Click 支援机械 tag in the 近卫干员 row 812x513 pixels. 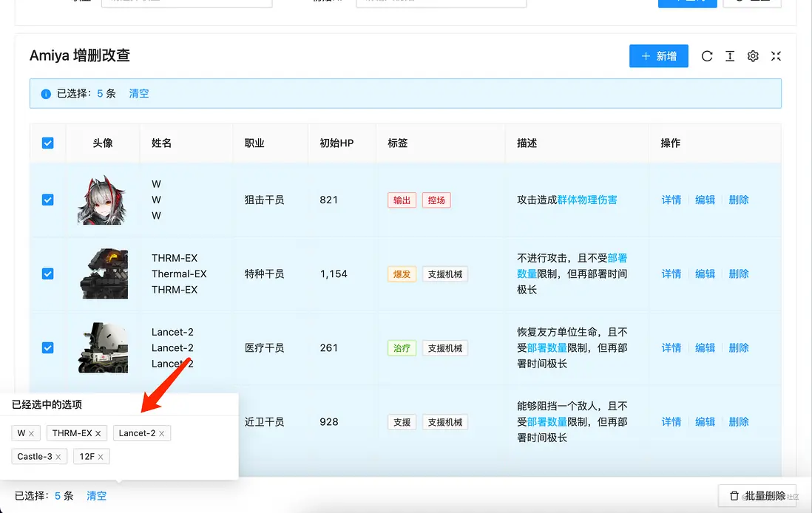(x=445, y=422)
